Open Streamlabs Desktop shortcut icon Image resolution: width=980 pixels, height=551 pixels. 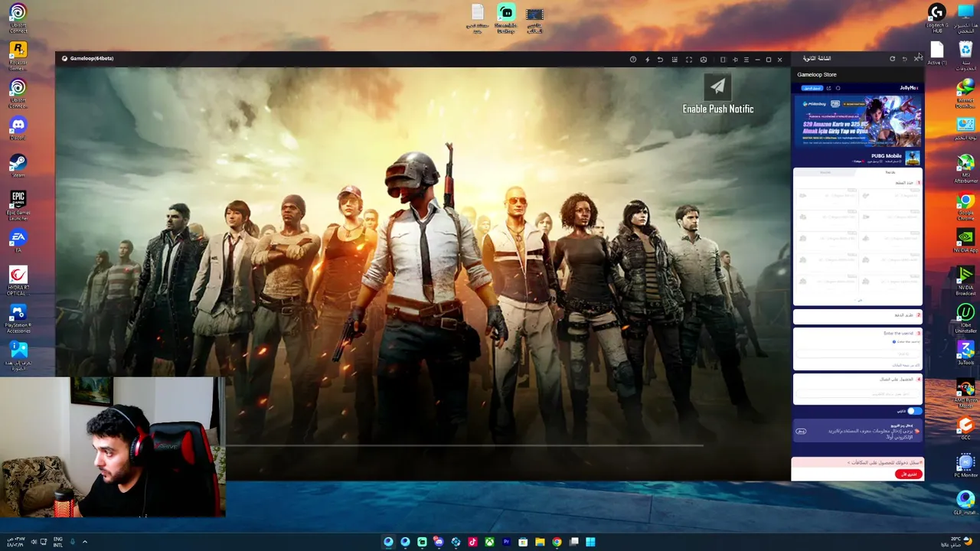pyautogui.click(x=506, y=18)
